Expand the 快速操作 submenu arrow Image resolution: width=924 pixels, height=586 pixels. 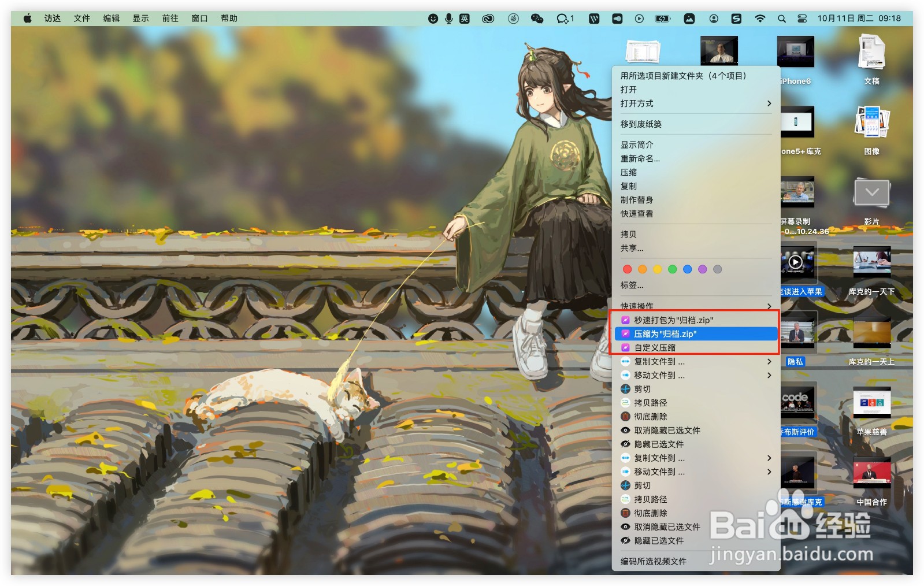point(769,306)
